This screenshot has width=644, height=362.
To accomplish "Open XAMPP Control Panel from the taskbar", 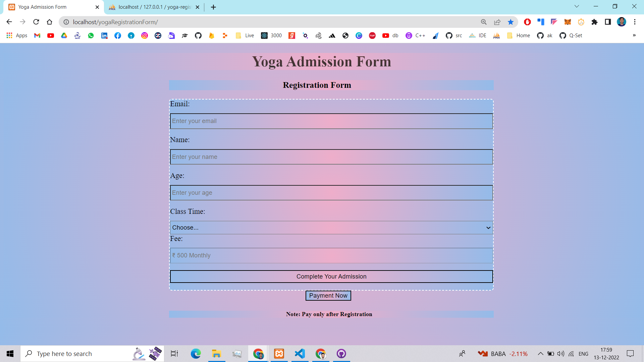I will [x=279, y=354].
